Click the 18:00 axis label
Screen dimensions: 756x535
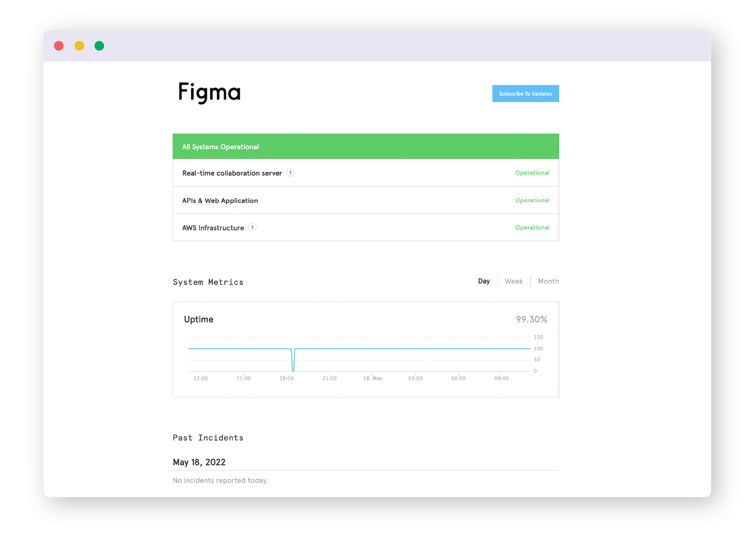click(286, 378)
